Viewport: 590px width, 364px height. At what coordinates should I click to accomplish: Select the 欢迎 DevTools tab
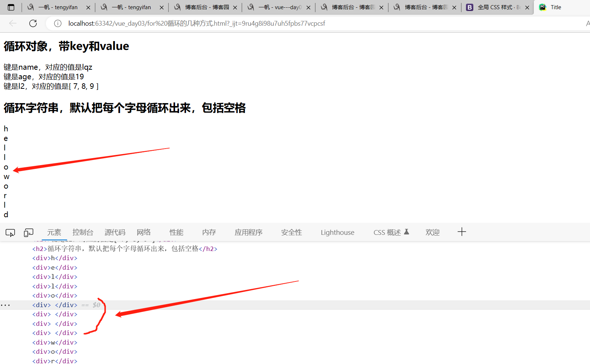(433, 232)
